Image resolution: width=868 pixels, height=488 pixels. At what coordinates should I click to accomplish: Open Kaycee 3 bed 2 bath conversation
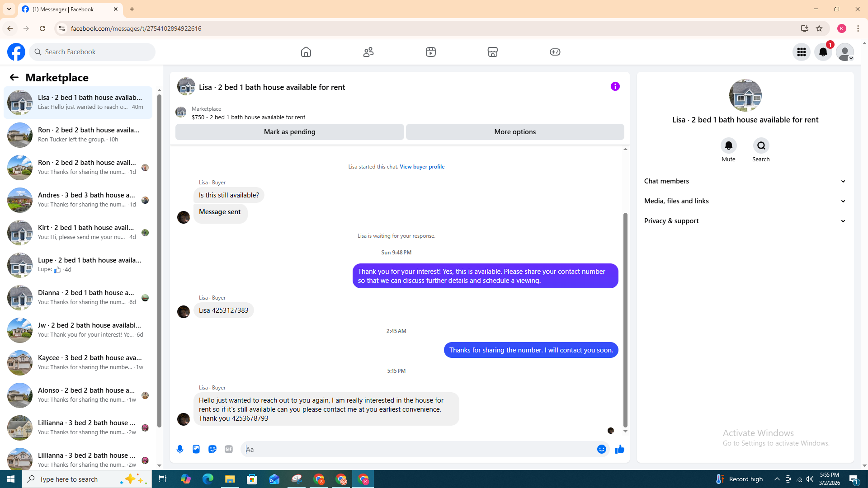click(78, 362)
